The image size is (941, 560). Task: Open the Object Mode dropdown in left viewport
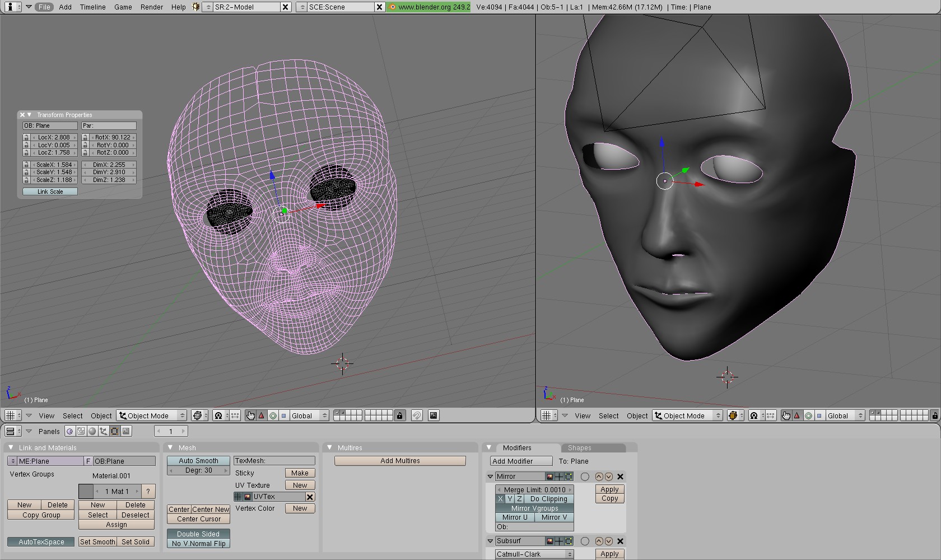click(x=152, y=416)
